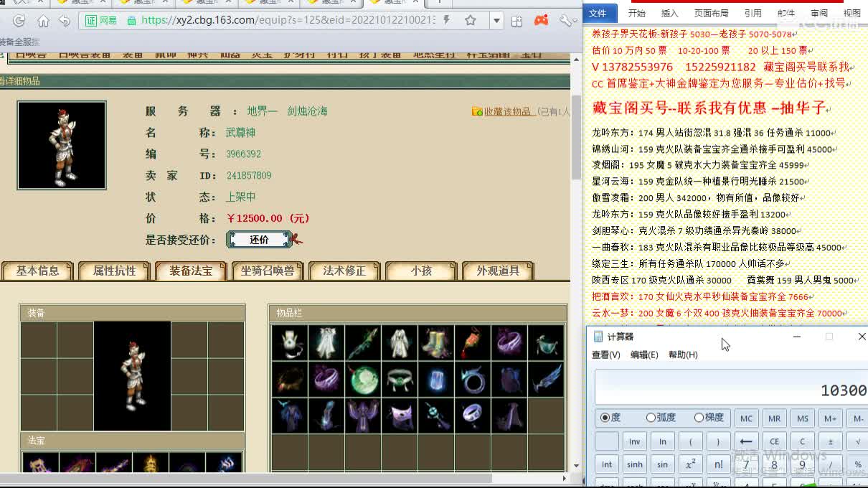Image resolution: width=868 pixels, height=488 pixels.
Task: Click the calculator Inv button
Action: tap(635, 441)
